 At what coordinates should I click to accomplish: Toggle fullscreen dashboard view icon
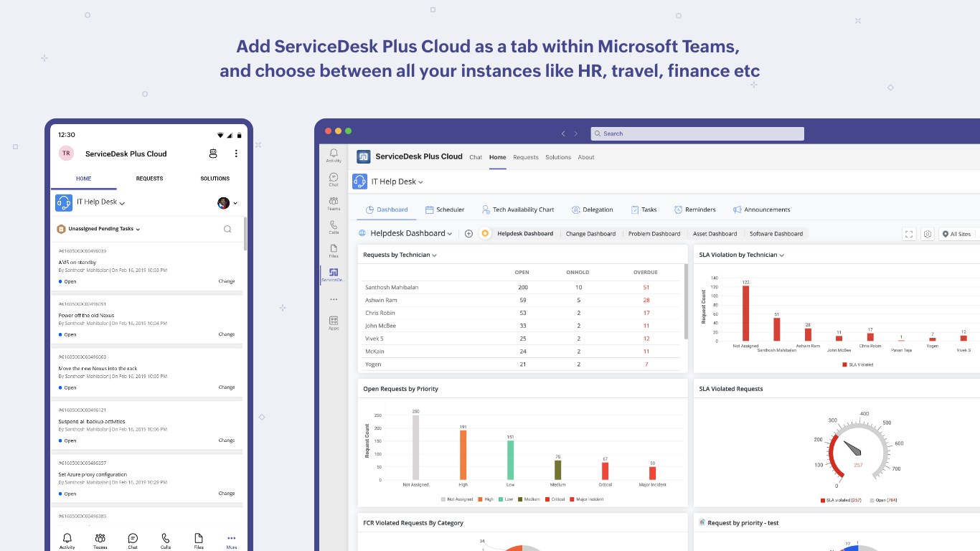(x=909, y=234)
